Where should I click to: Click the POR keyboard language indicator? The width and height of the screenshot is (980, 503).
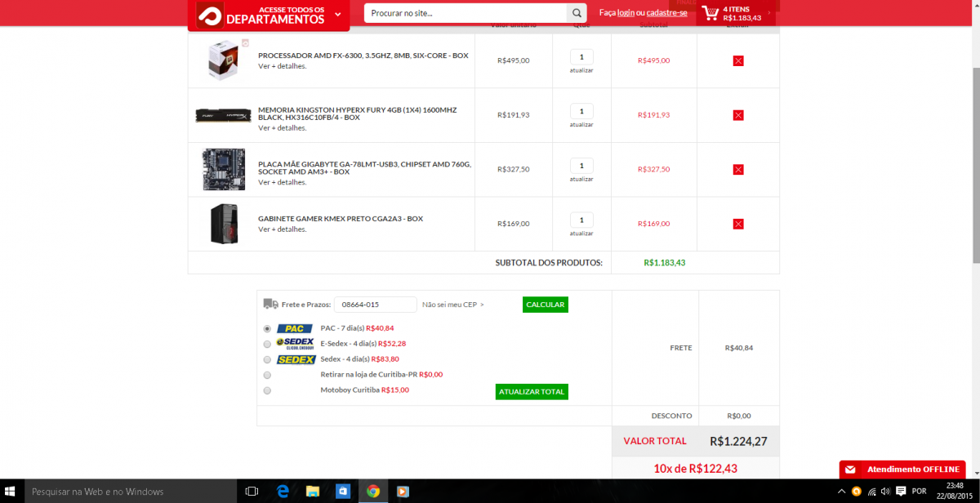click(x=920, y=492)
